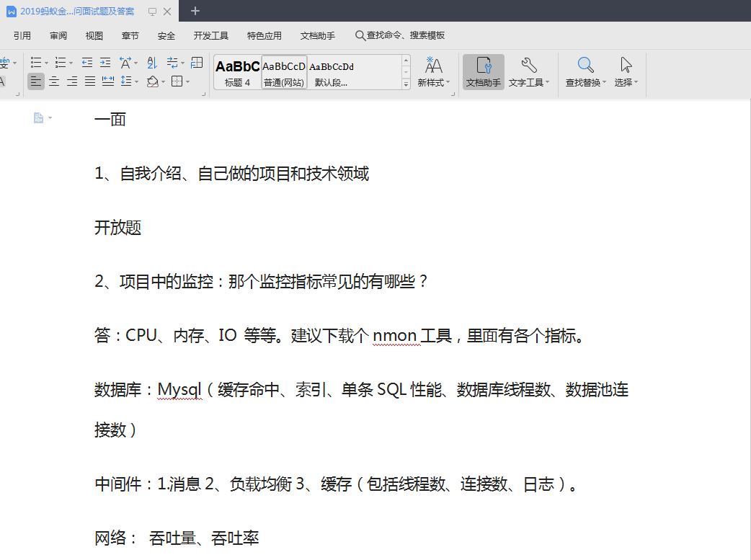Apply distributed alignment

[108, 81]
